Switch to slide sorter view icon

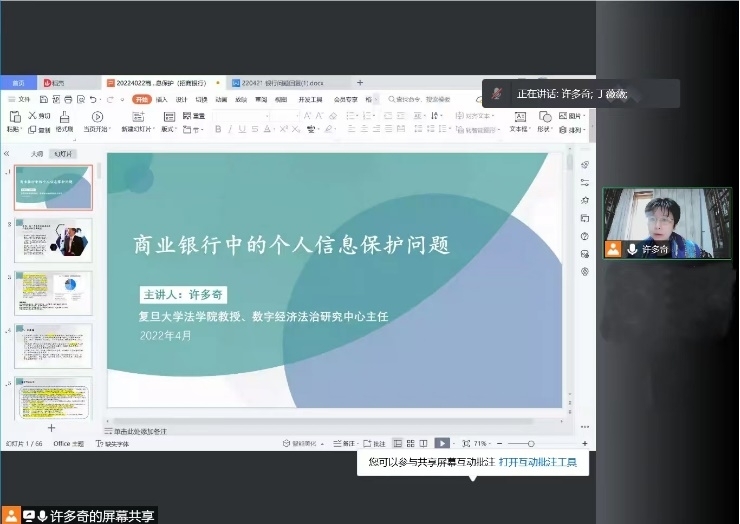pos(411,443)
